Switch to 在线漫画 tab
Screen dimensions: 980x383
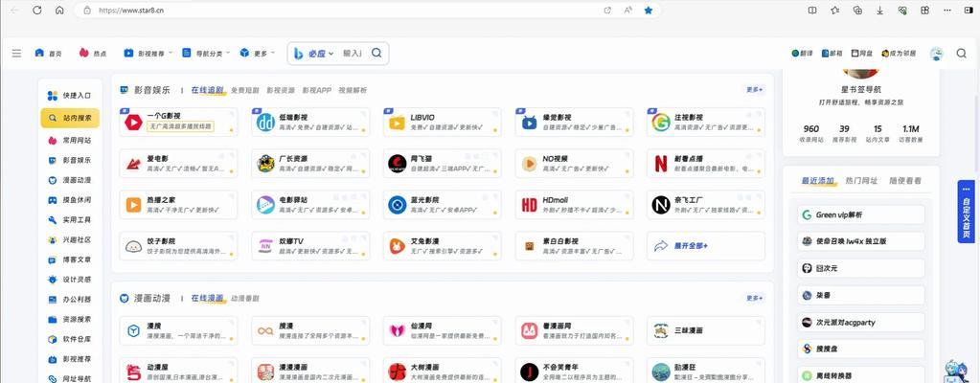207,298
